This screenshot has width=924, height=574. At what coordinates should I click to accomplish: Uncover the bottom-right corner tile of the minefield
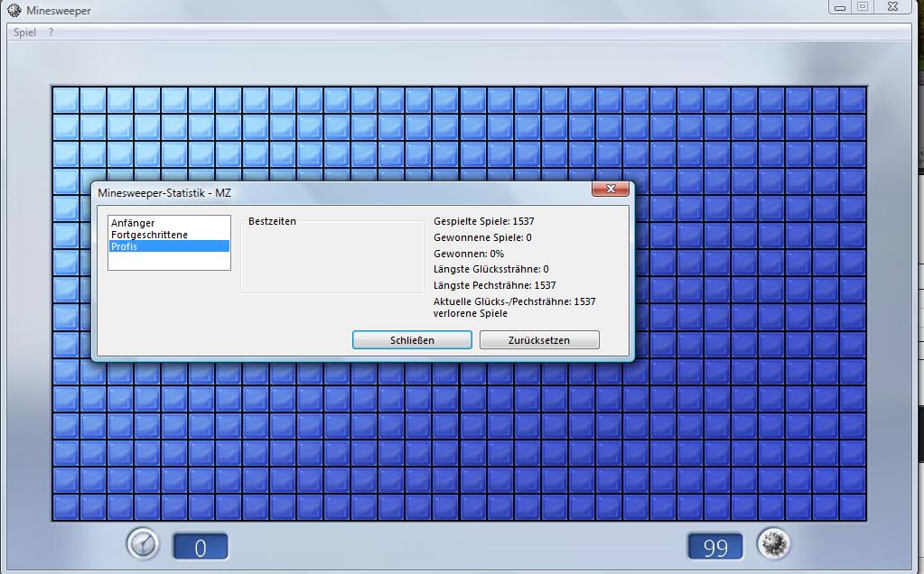853,506
